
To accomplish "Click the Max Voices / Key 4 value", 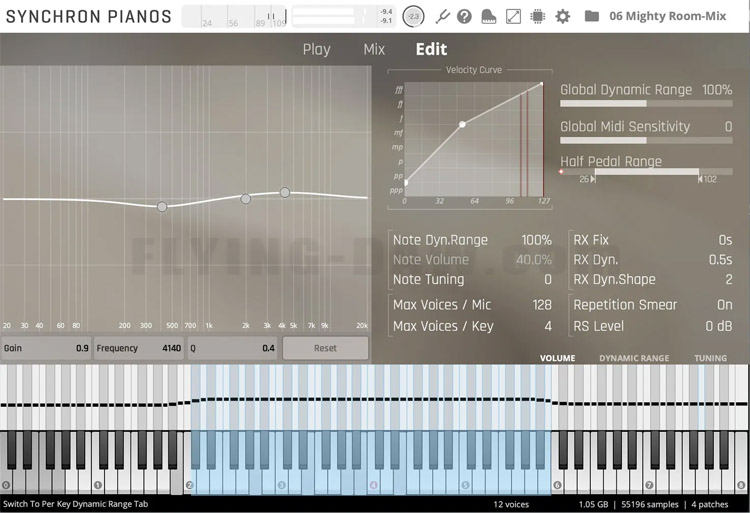I will coord(548,326).
